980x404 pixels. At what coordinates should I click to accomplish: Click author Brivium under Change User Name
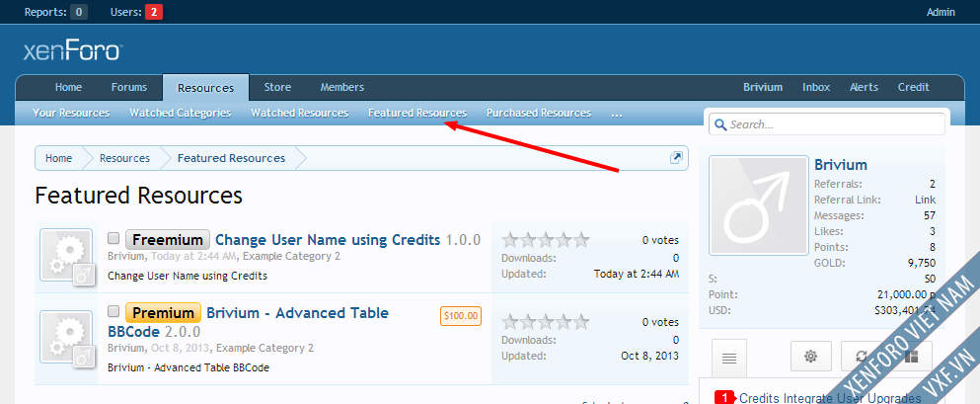point(127,257)
